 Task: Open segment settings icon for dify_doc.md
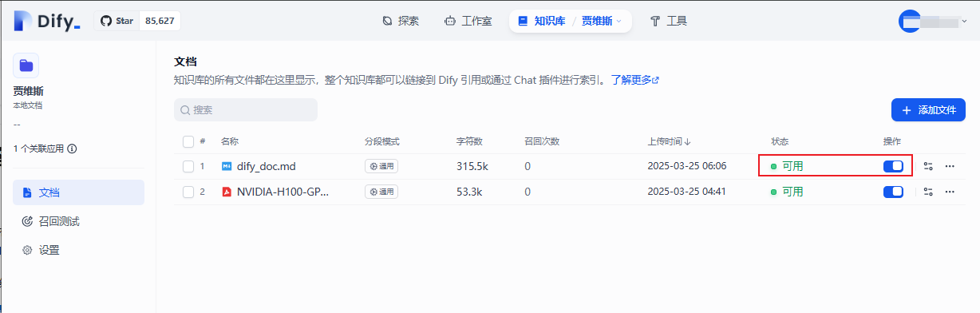tap(928, 166)
